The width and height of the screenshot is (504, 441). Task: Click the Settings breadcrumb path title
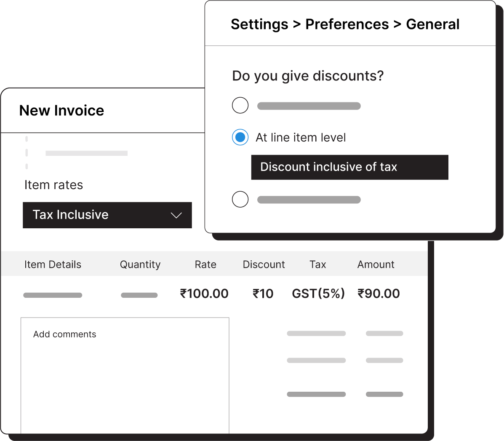(345, 24)
